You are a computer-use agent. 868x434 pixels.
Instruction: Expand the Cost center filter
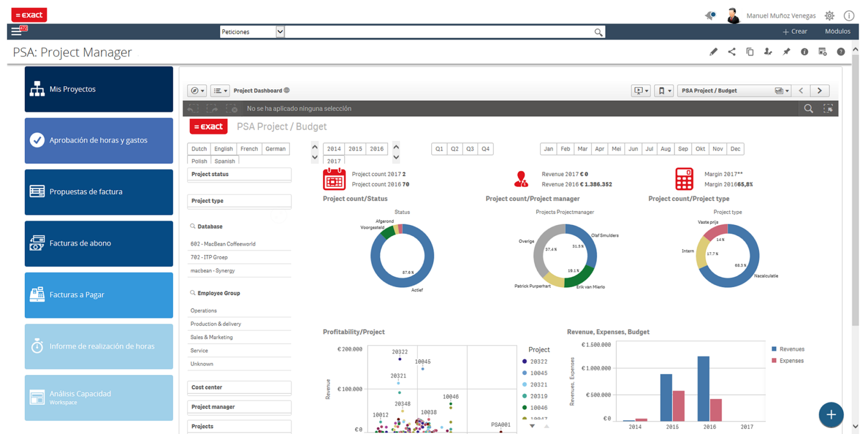pyautogui.click(x=239, y=388)
